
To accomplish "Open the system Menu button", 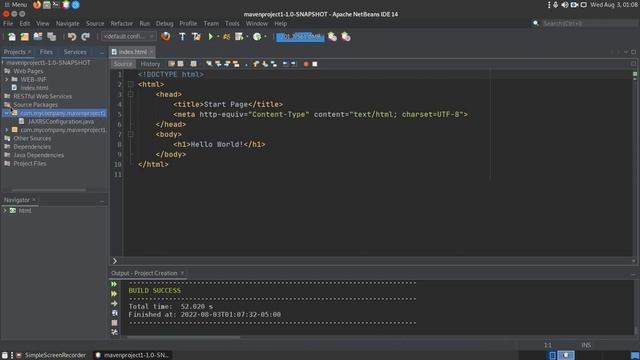I will [15, 4].
